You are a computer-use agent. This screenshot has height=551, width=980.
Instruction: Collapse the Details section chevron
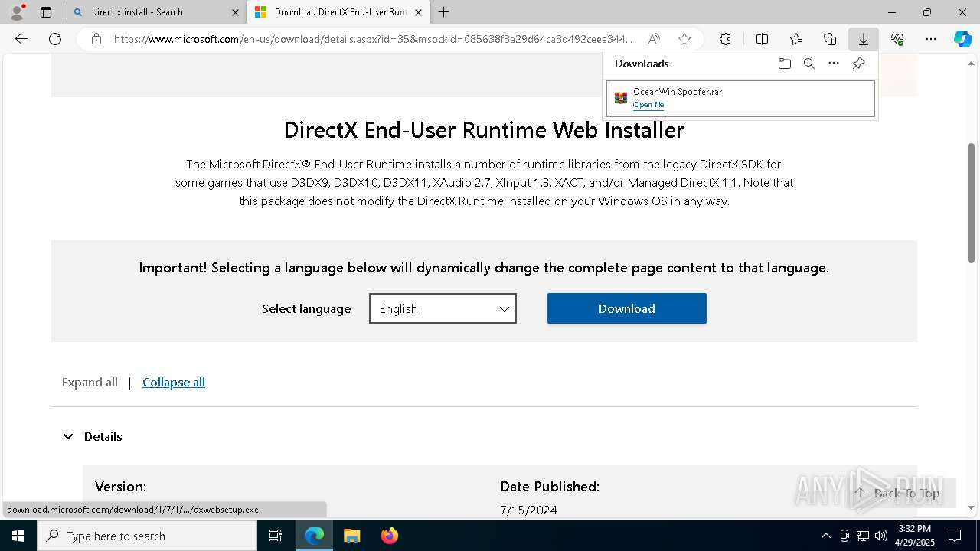coord(68,436)
